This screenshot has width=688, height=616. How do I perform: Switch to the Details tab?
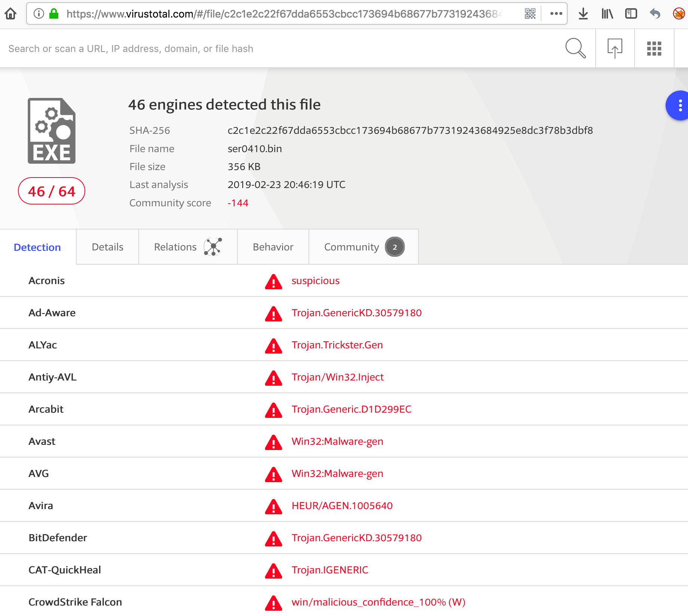[x=107, y=247]
